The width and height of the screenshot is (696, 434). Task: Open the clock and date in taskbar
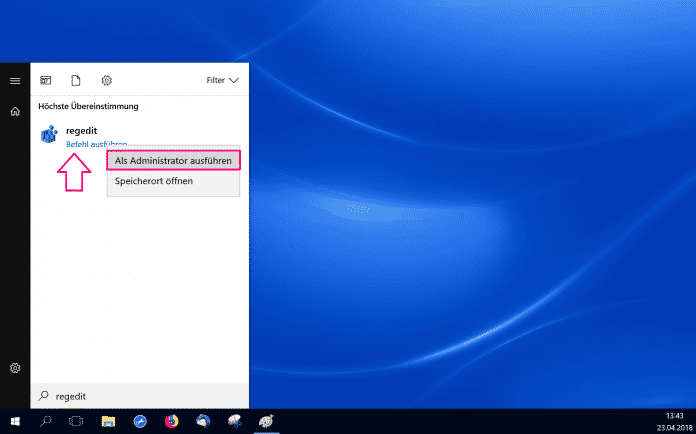tap(664, 422)
